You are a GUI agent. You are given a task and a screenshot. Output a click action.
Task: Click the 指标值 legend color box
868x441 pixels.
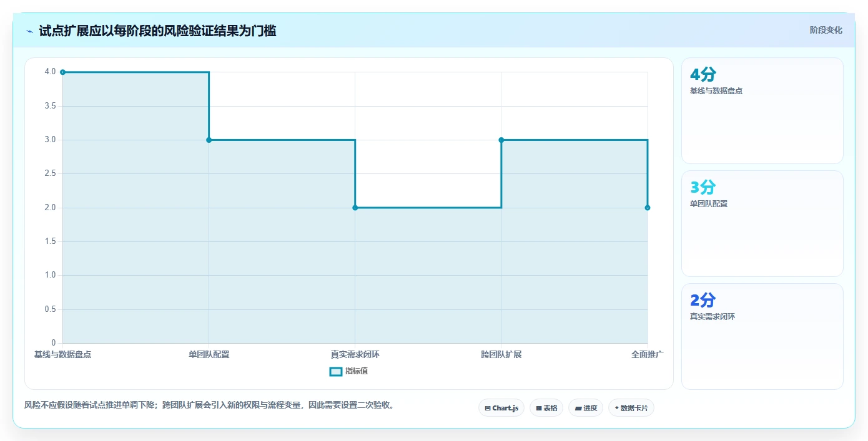click(336, 372)
